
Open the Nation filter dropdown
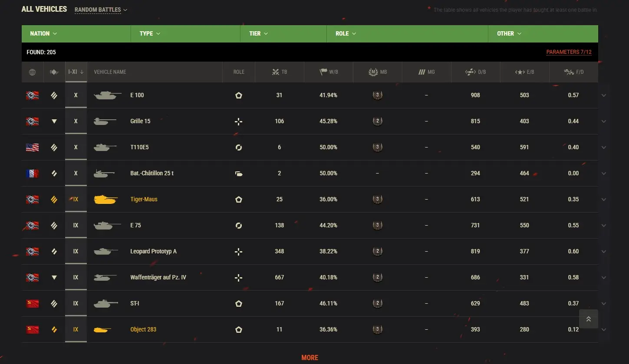pyautogui.click(x=43, y=33)
